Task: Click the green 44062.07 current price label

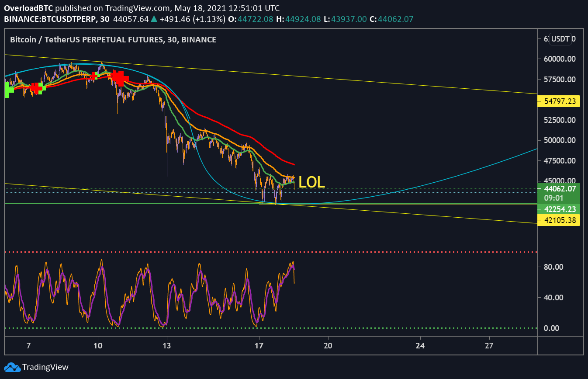Action: click(559, 189)
